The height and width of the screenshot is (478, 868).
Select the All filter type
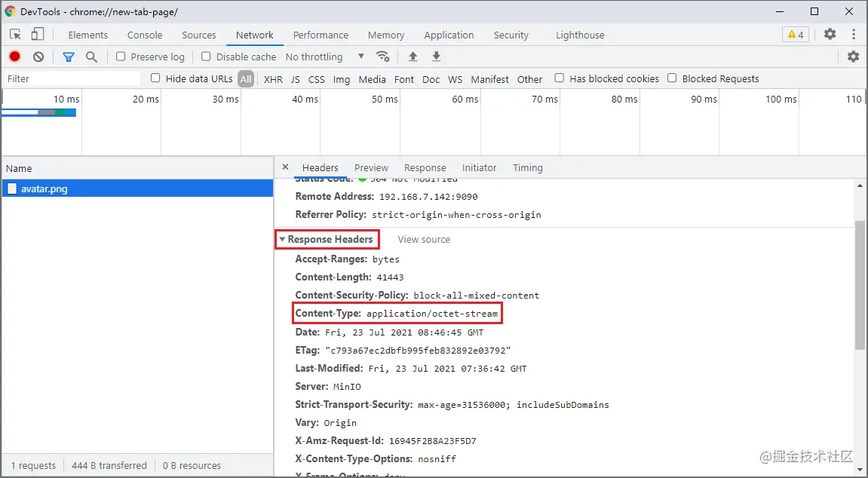click(246, 78)
